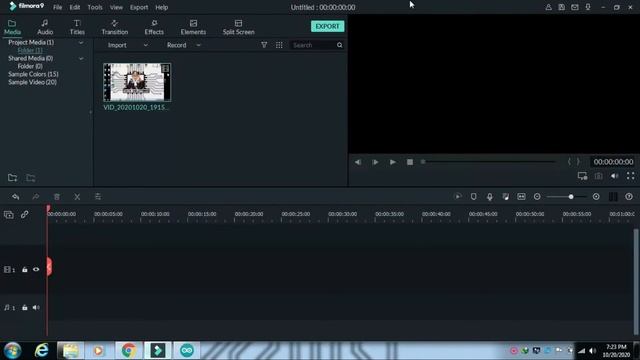640x360 pixels.
Task: Click the timeline Delete trash icon
Action: [57, 197]
